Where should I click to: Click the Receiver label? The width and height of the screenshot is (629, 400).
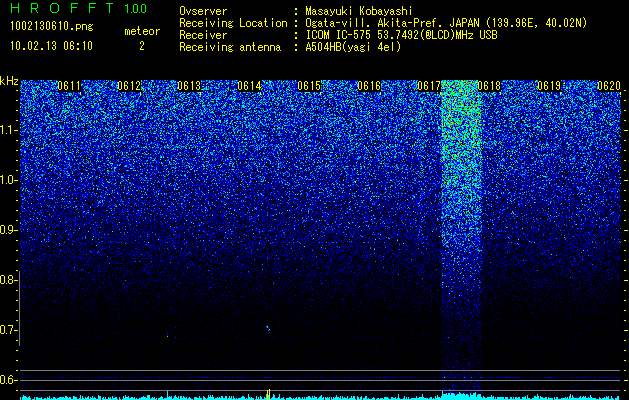(203, 35)
